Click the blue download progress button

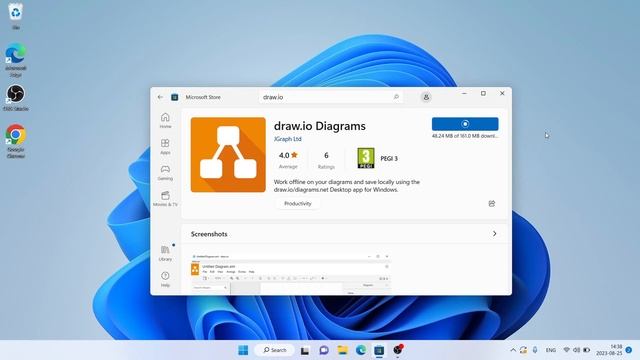465,124
